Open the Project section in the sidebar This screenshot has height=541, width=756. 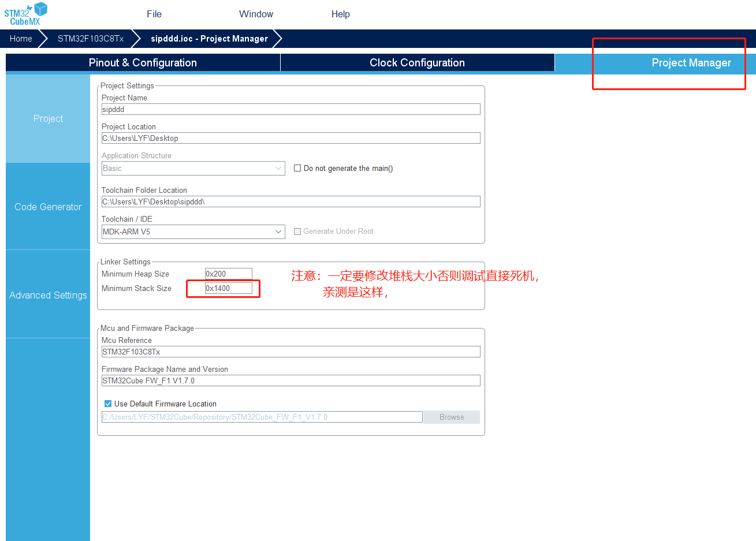tap(48, 118)
